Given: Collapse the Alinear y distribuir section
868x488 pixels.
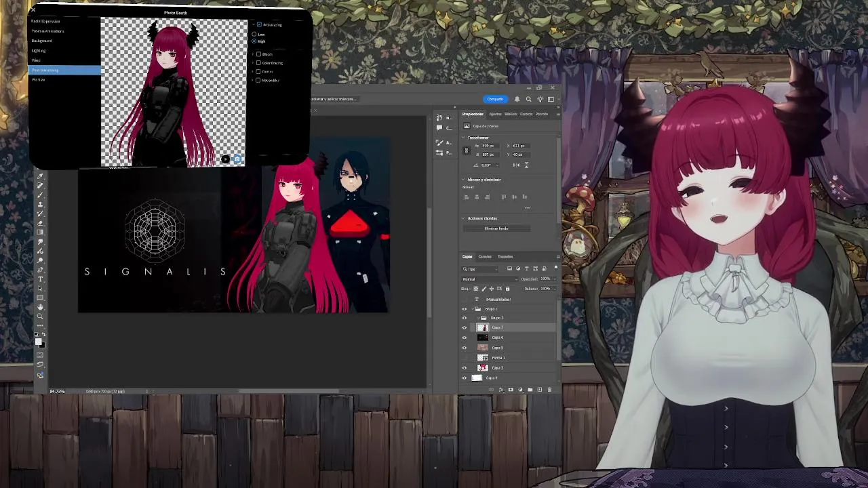Looking at the screenshot, I should [x=464, y=180].
